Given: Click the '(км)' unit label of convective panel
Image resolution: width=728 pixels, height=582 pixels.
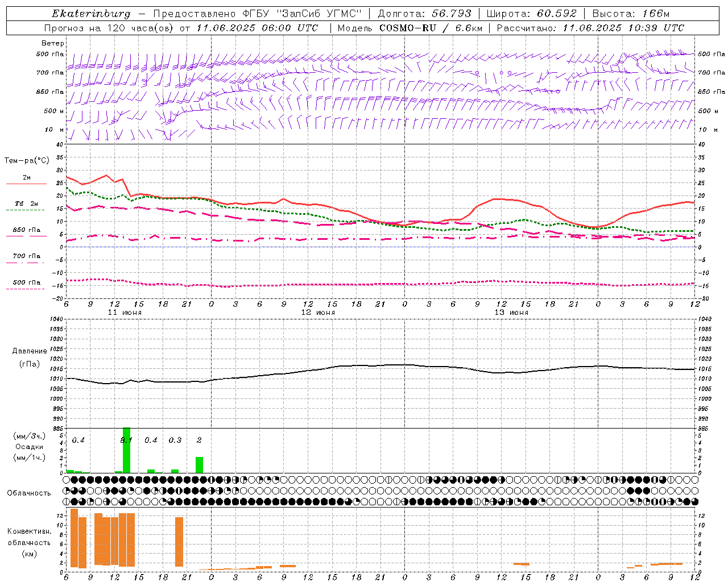Looking at the screenshot, I should tap(29, 554).
